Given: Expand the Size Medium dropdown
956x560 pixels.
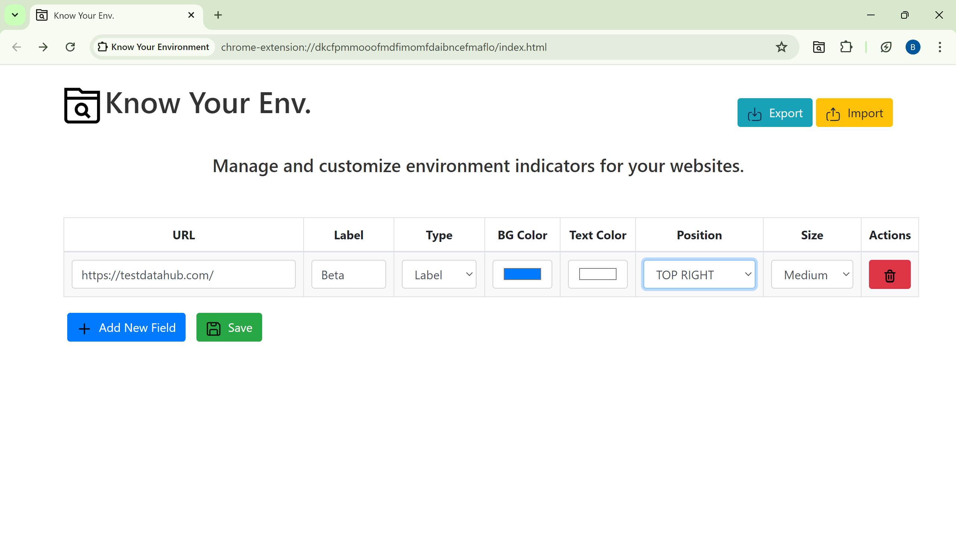Looking at the screenshot, I should (812, 274).
